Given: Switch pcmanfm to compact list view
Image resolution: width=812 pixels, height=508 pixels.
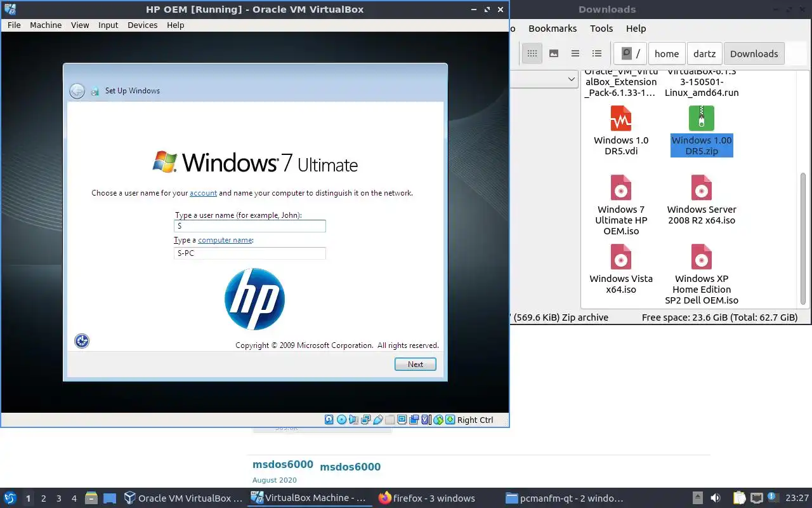Looking at the screenshot, I should pyautogui.click(x=575, y=53).
